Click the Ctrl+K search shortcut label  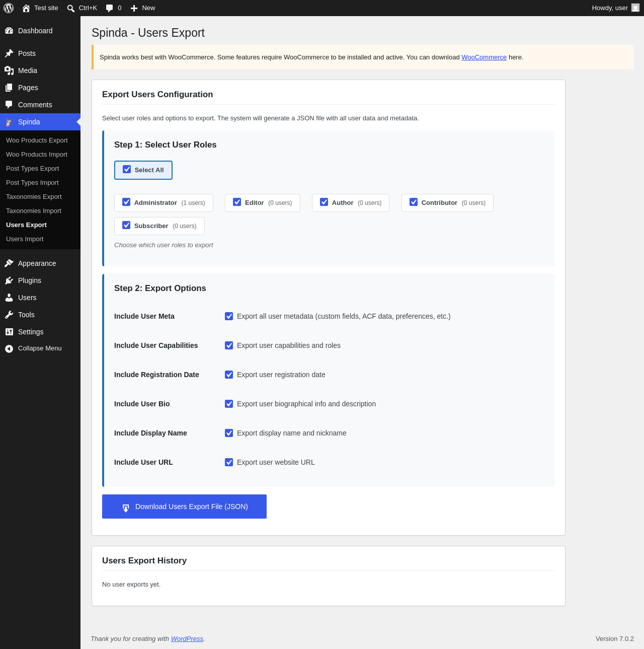(x=88, y=8)
